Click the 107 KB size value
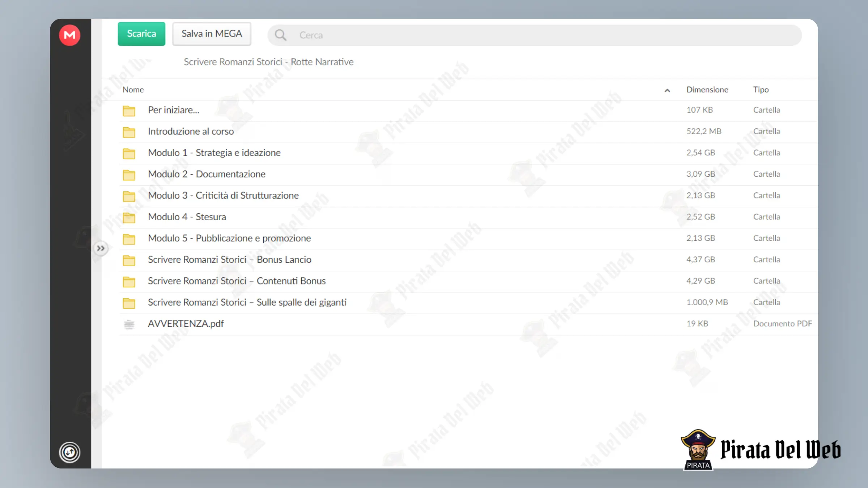Image resolution: width=868 pixels, height=488 pixels. (x=699, y=110)
